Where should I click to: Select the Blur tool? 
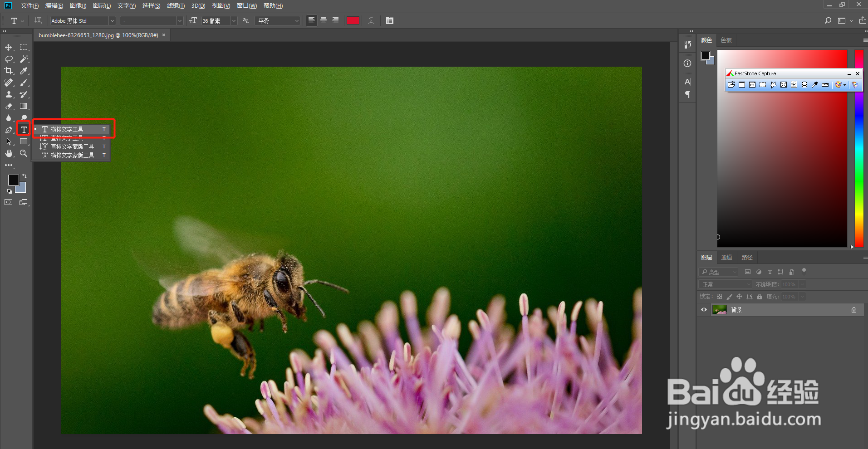pyautogui.click(x=9, y=118)
